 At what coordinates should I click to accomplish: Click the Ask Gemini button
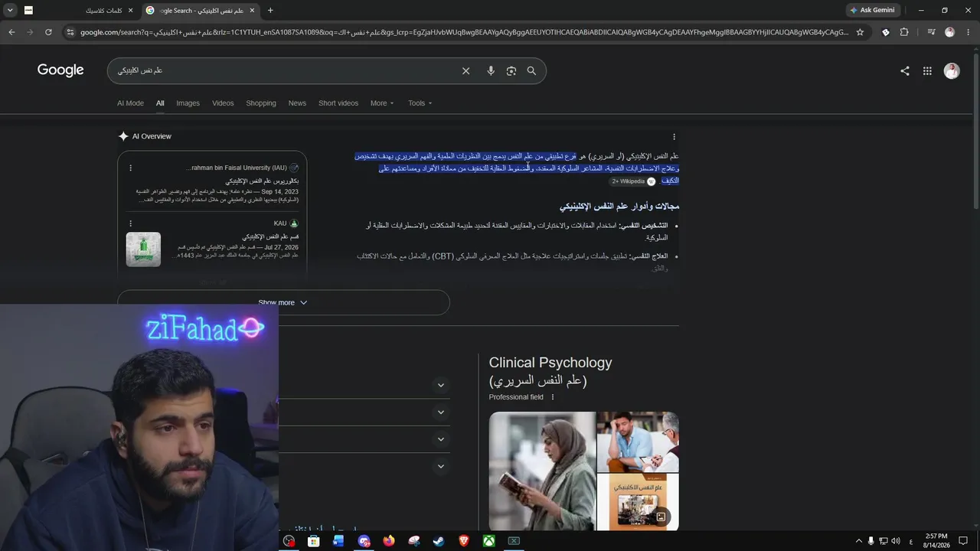point(872,11)
